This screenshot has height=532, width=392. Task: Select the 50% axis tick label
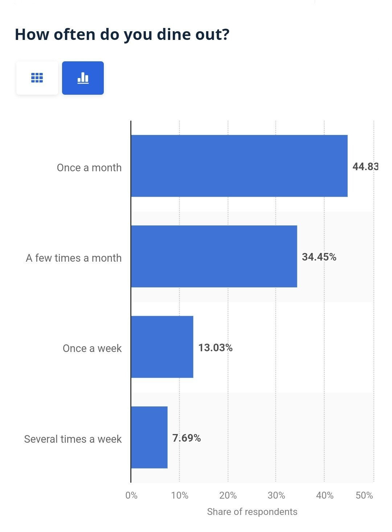(364, 495)
